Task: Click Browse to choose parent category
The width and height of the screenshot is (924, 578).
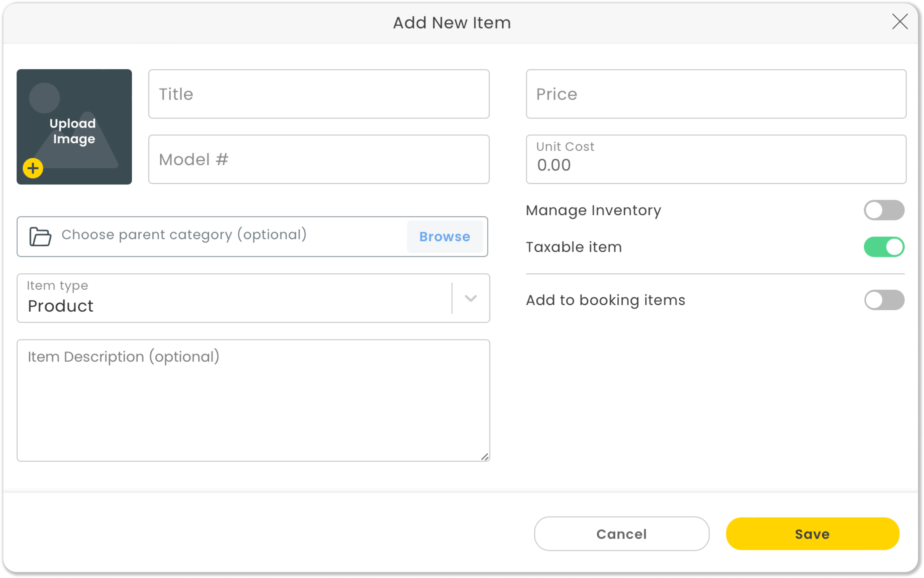Action: 444,237
